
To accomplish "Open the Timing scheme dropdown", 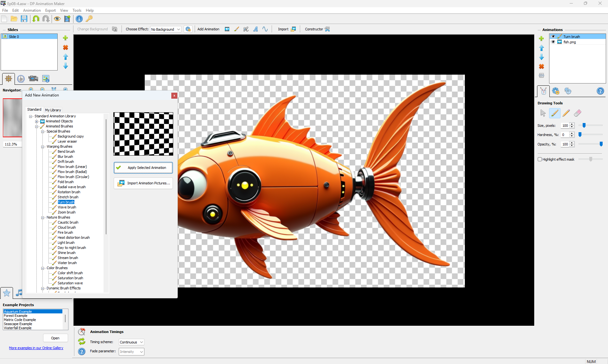I will tap(131, 342).
